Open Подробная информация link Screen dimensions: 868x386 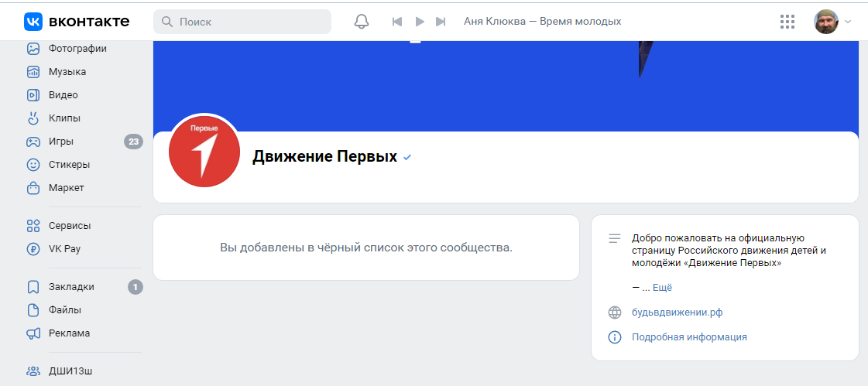(x=689, y=336)
